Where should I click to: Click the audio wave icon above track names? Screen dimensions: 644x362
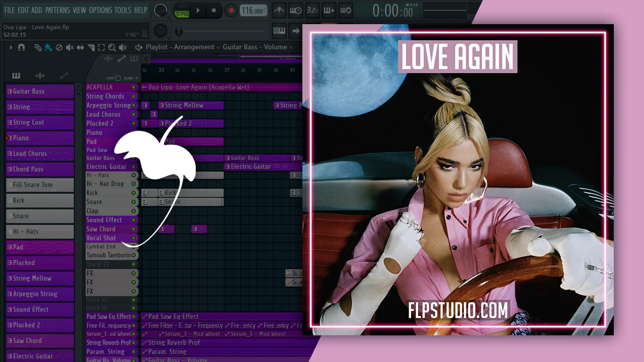coord(108,59)
